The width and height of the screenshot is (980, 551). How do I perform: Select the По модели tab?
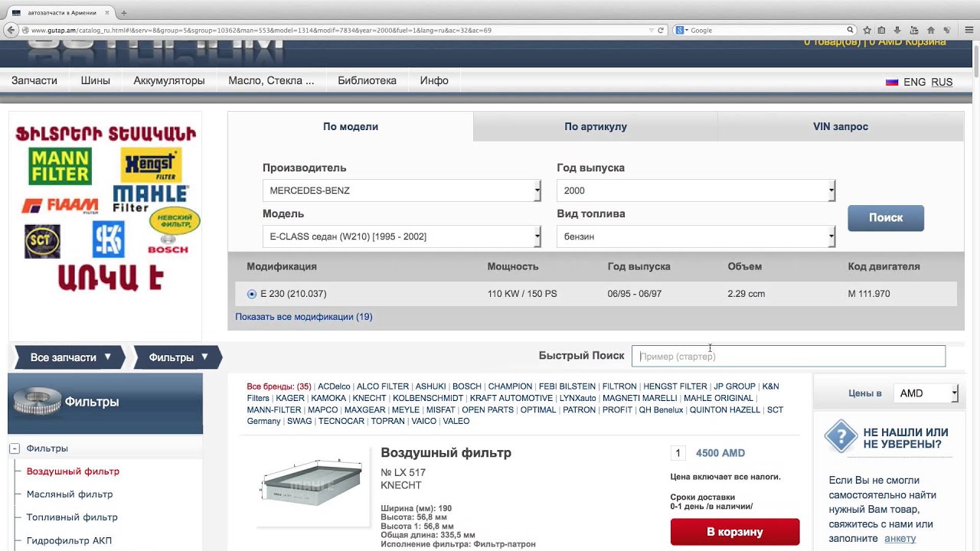[x=351, y=126]
